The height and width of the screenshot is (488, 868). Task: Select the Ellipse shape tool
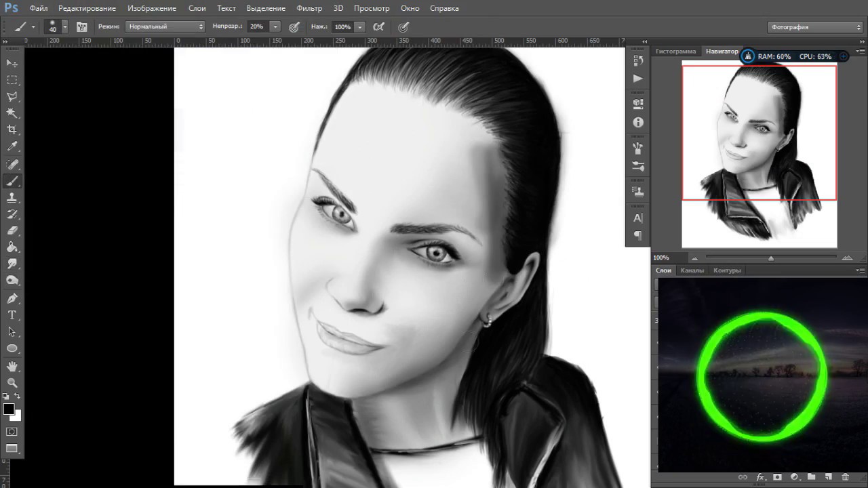click(12, 348)
